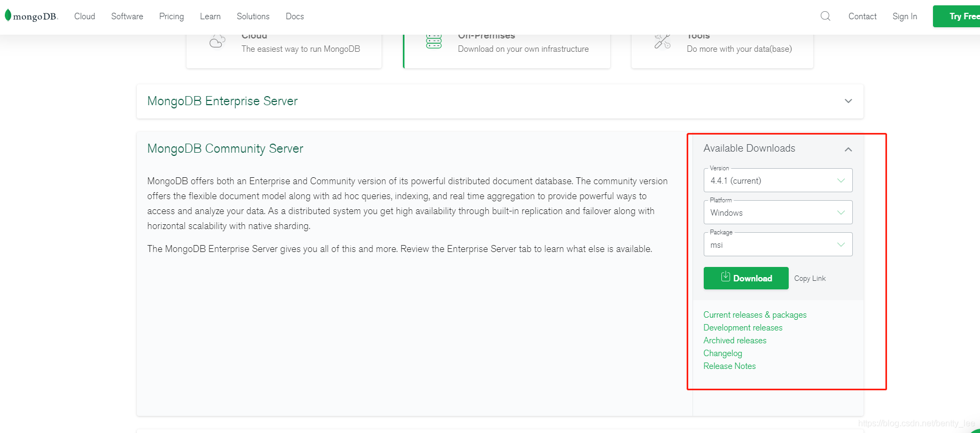This screenshot has width=980, height=433.
Task: Open the Version dropdown showing 4.4.1
Action: (x=778, y=180)
